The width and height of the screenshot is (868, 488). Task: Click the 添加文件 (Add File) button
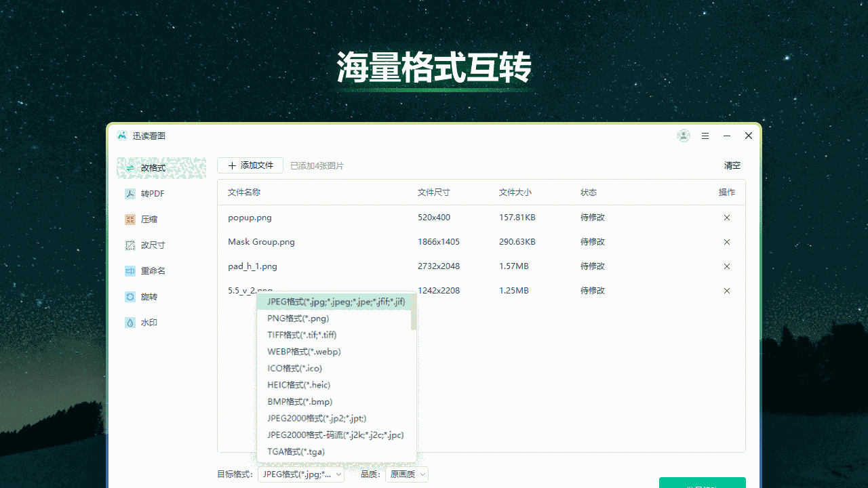pyautogui.click(x=250, y=165)
